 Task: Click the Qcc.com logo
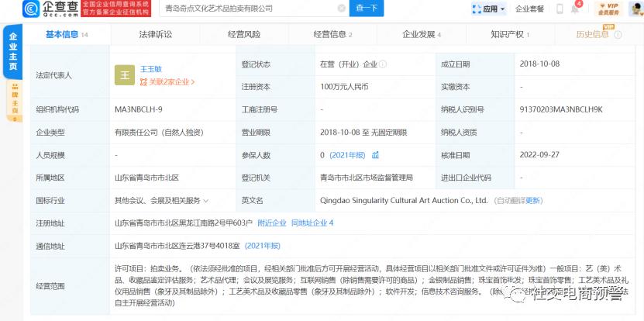[50, 9]
